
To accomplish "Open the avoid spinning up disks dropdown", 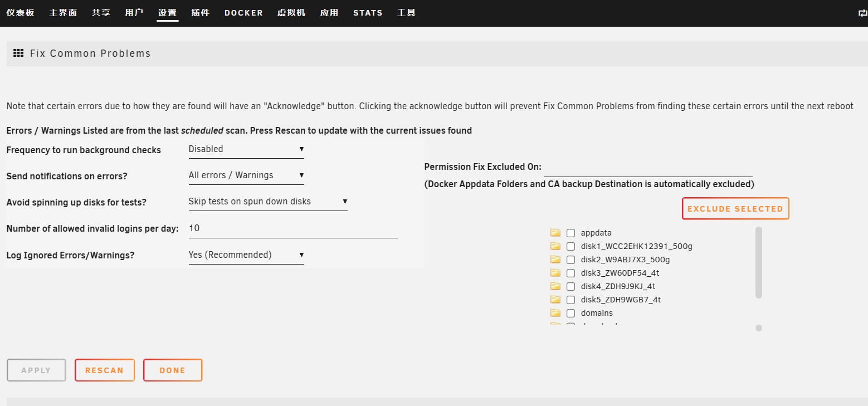I will tap(267, 202).
